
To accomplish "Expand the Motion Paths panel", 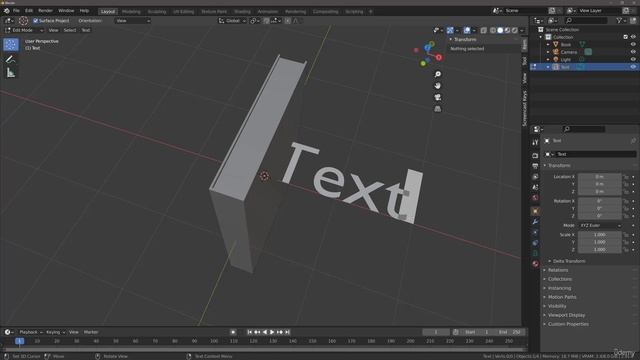I will [x=562, y=297].
